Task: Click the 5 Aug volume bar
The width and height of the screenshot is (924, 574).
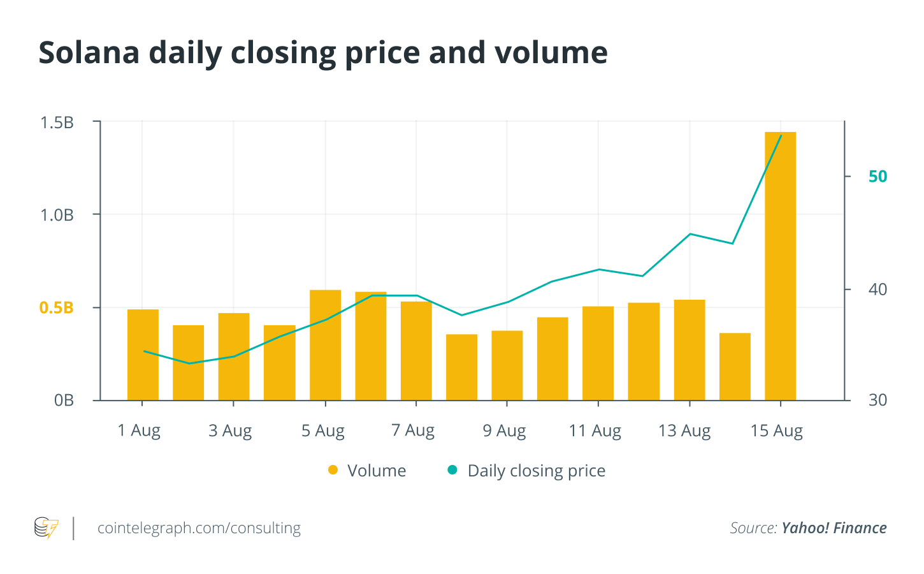Action: tap(325, 346)
